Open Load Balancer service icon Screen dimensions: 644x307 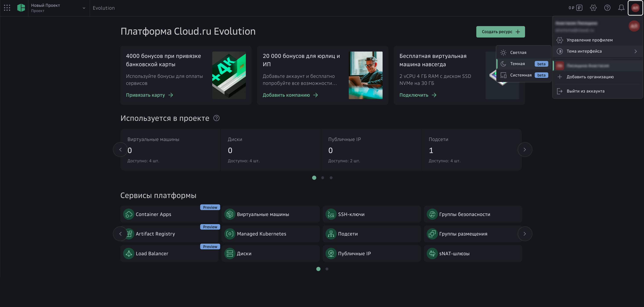pyautogui.click(x=129, y=253)
